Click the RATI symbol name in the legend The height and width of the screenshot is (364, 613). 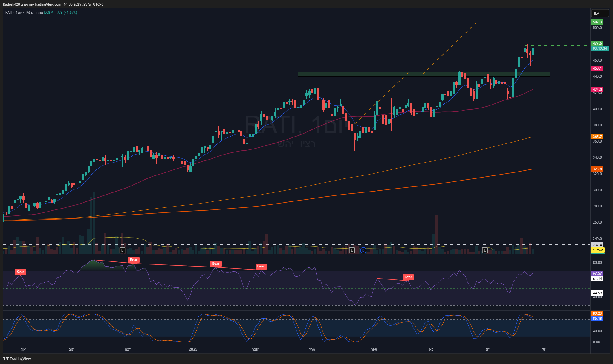click(9, 13)
